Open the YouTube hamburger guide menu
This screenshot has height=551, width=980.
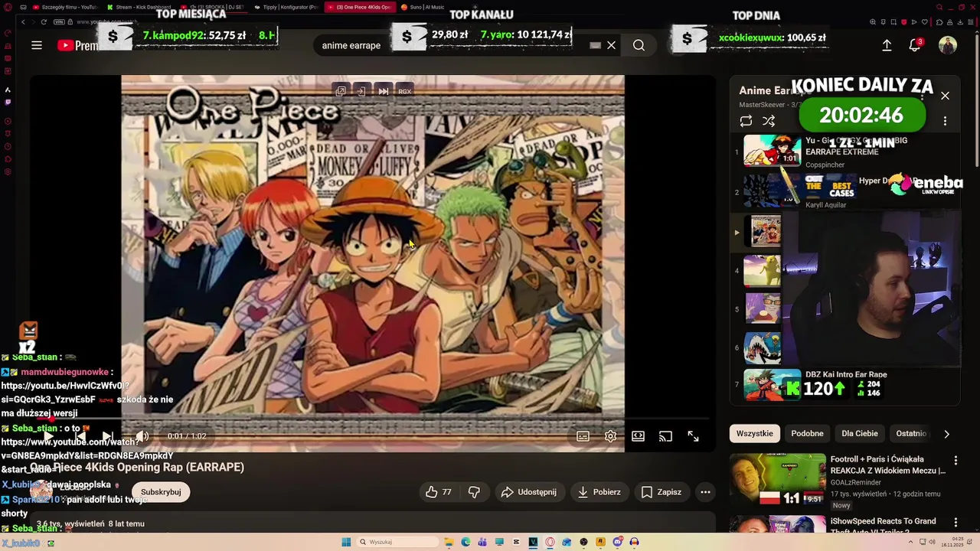[37, 45]
